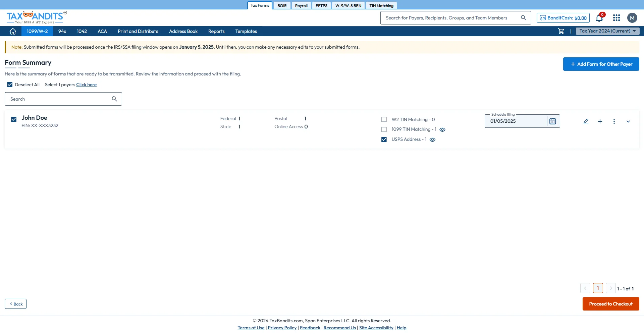Click the Online Access count 0 link
The width and height of the screenshot is (644, 334).
[306, 126]
